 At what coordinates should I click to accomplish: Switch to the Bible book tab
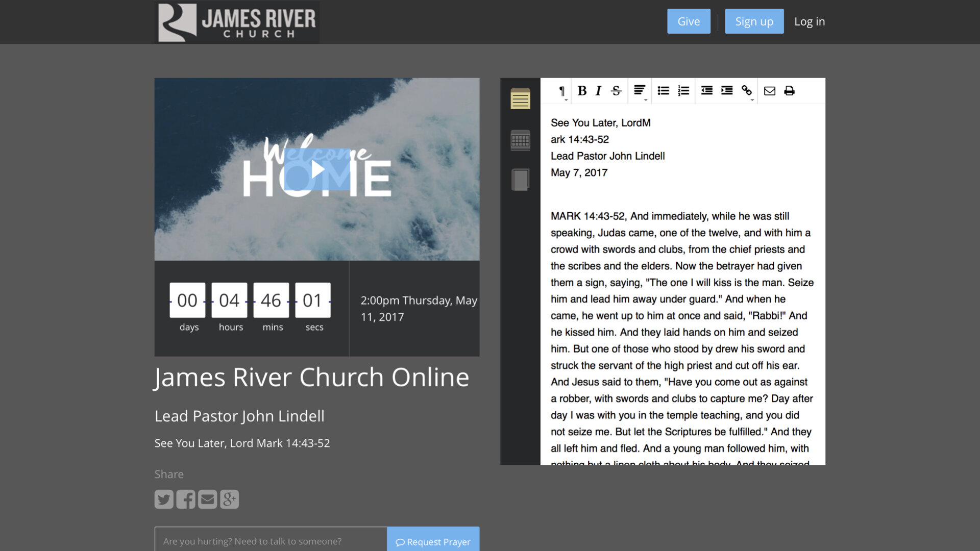(520, 180)
